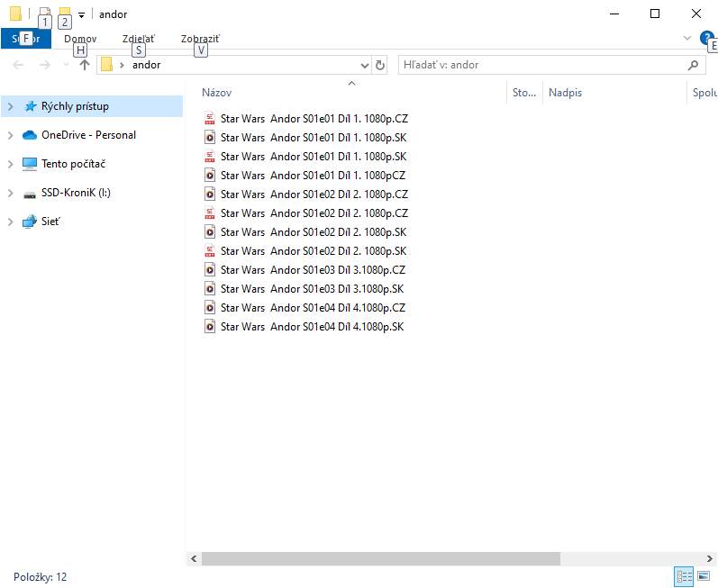This screenshot has height=588, width=718.
Task: Click video icon of S01e04 Díl 4.1080p.SK
Action: pos(210,327)
